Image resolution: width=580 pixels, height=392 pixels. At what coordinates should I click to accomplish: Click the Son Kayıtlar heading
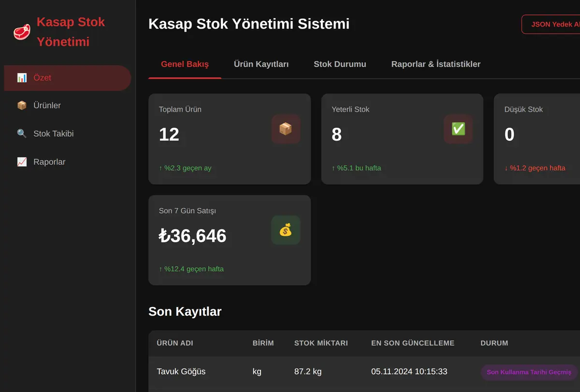pos(185,311)
